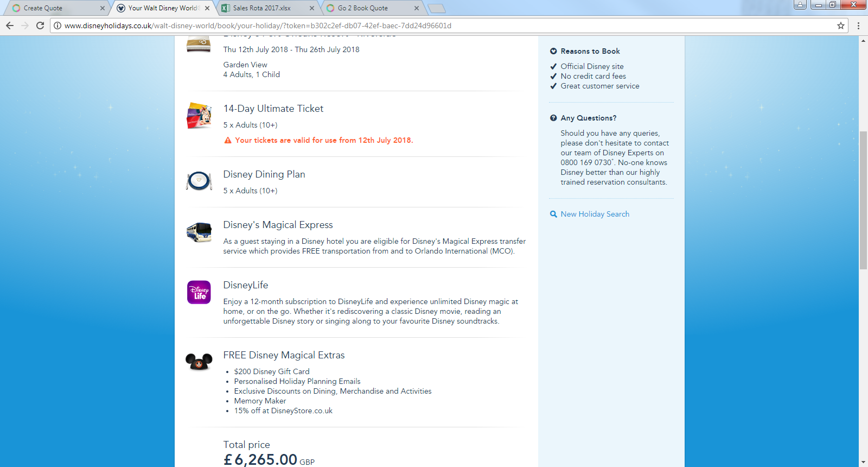Click the Memory Maker list item

[x=260, y=401]
